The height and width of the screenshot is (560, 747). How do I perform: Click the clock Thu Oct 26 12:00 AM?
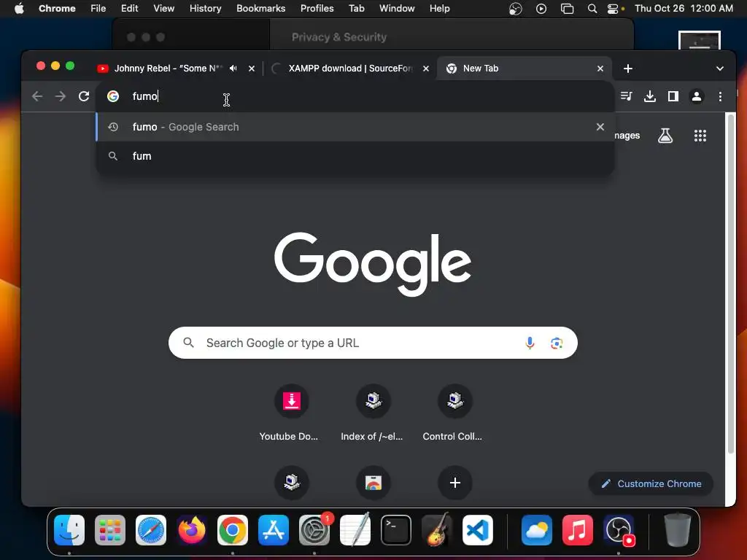pyautogui.click(x=684, y=9)
